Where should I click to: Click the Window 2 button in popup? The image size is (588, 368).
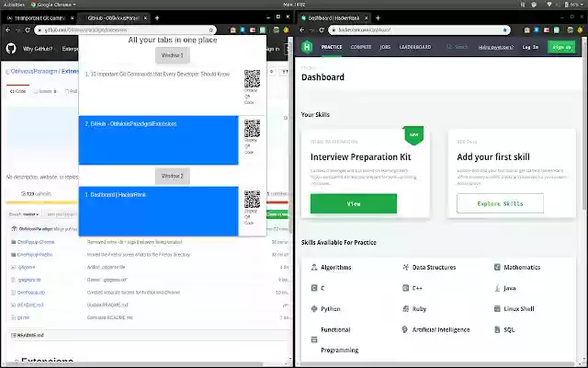[173, 176]
